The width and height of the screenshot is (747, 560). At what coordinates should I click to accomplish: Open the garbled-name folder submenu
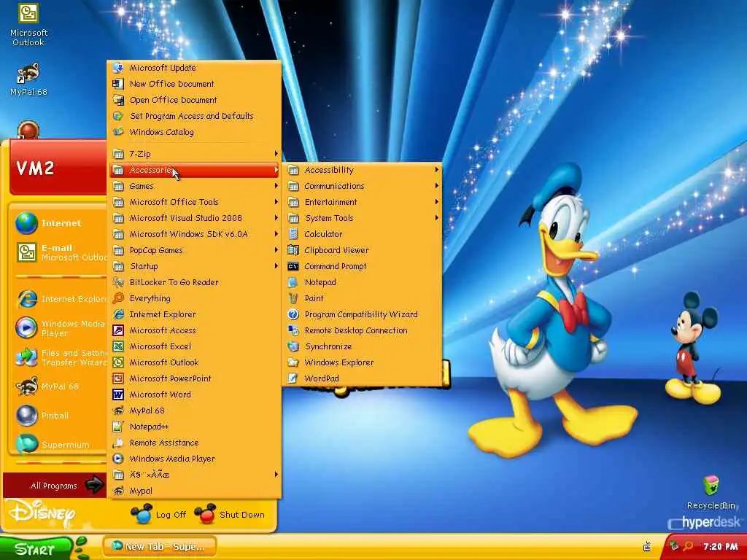click(x=194, y=474)
